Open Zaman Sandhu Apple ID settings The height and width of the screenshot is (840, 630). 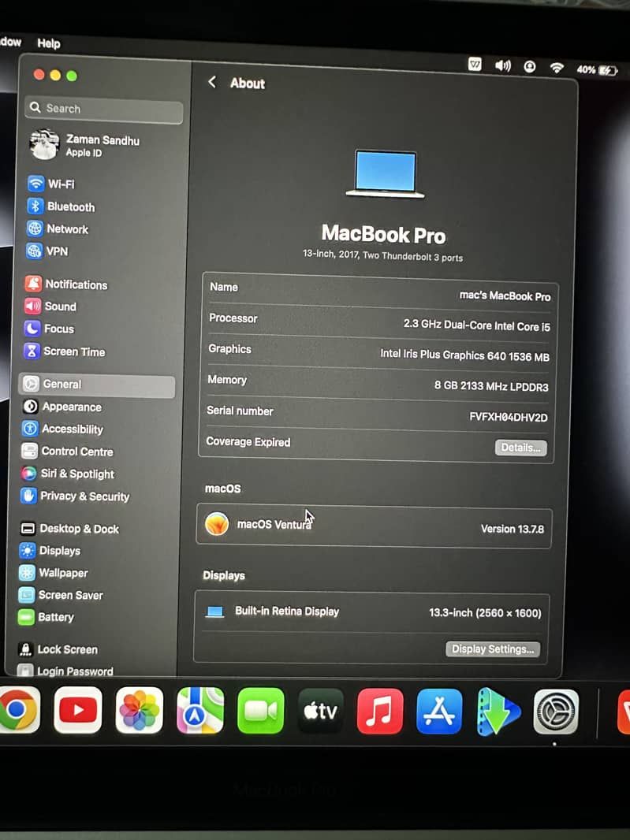(x=86, y=145)
